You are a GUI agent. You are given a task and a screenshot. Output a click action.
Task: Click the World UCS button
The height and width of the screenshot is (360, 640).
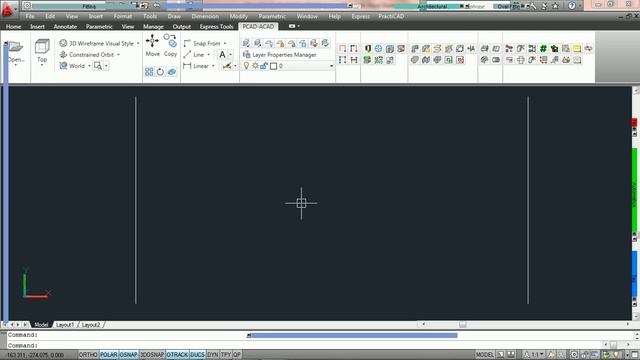tap(72, 66)
